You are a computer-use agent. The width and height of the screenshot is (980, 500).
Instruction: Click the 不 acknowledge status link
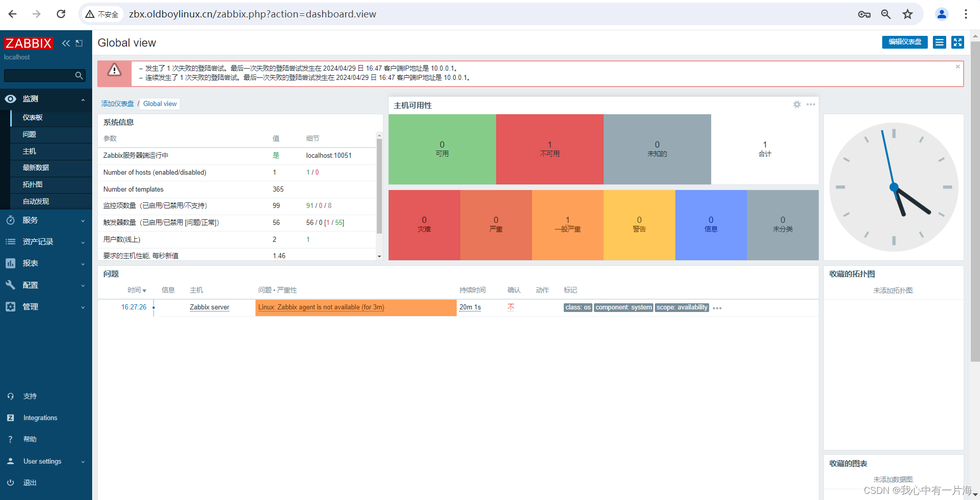(x=511, y=307)
